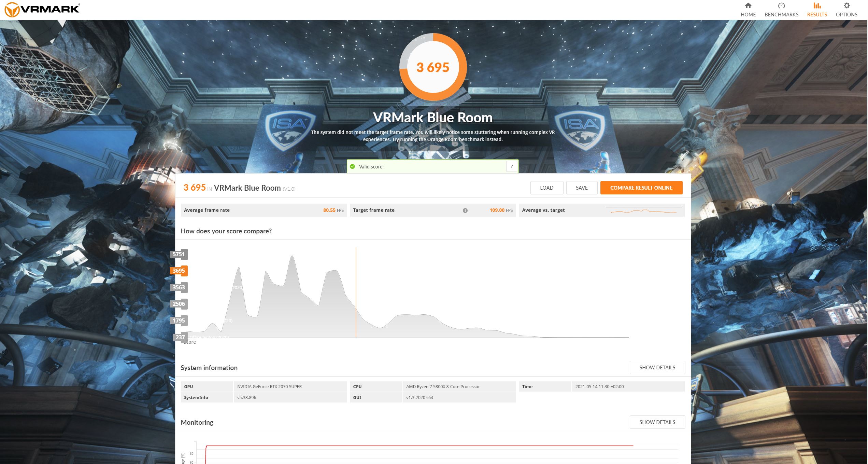Show details for System information

pyautogui.click(x=657, y=367)
